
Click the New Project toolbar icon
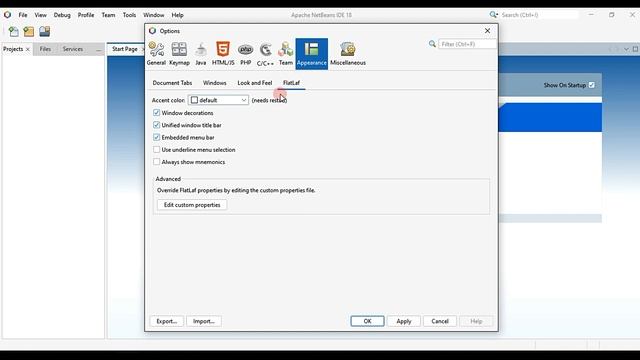pyautogui.click(x=29, y=31)
